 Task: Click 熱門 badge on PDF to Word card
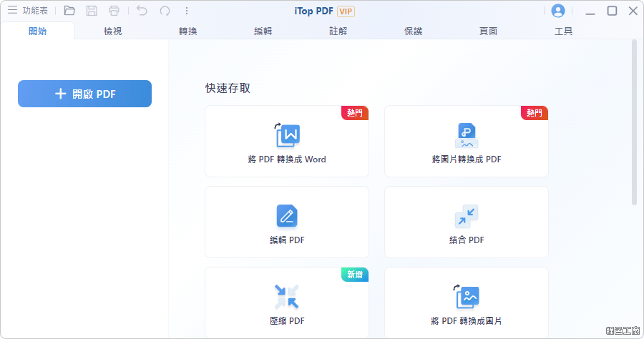click(355, 113)
